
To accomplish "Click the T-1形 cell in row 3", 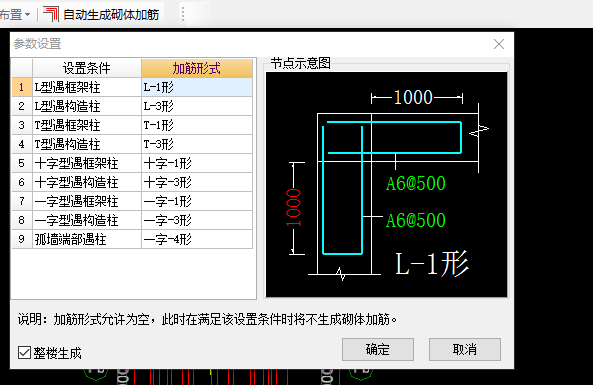I will (x=197, y=125).
